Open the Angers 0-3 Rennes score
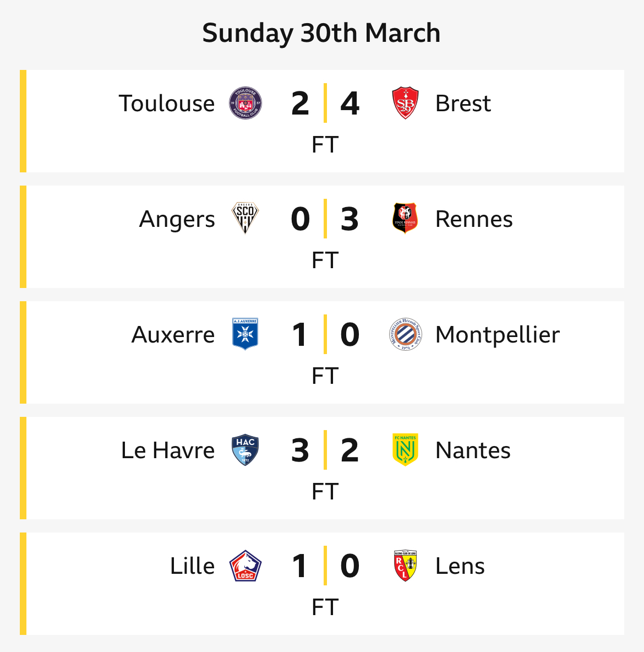 [325, 219]
